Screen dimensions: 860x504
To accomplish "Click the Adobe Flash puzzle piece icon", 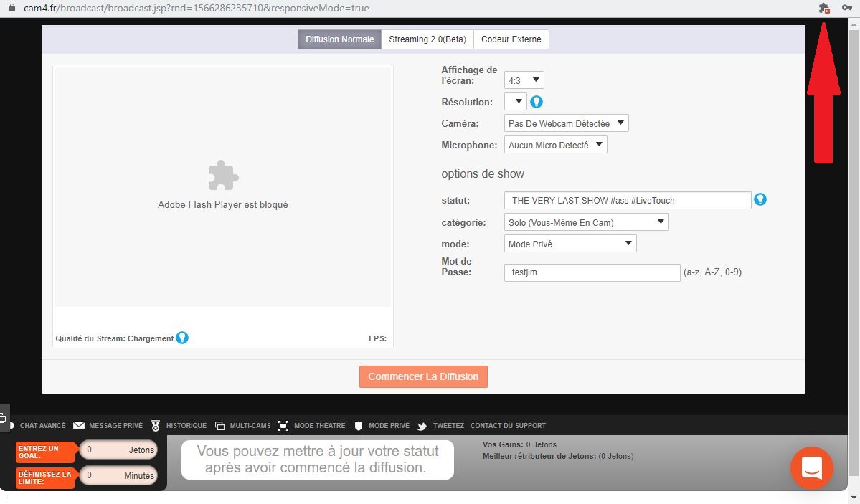I will click(x=223, y=176).
